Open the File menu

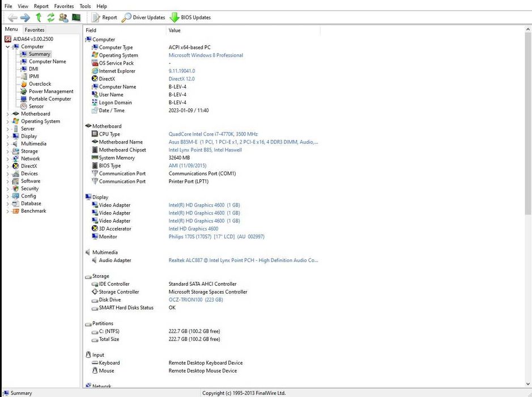click(8, 6)
